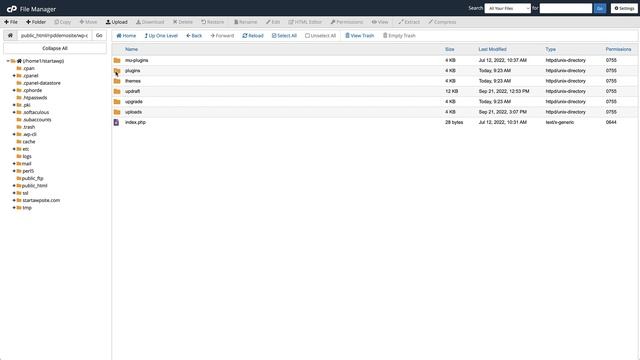
Task: Sort files by Size column
Action: pos(449,49)
